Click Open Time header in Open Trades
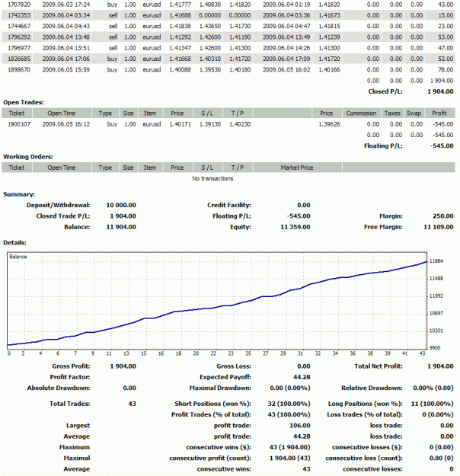 click(62, 113)
